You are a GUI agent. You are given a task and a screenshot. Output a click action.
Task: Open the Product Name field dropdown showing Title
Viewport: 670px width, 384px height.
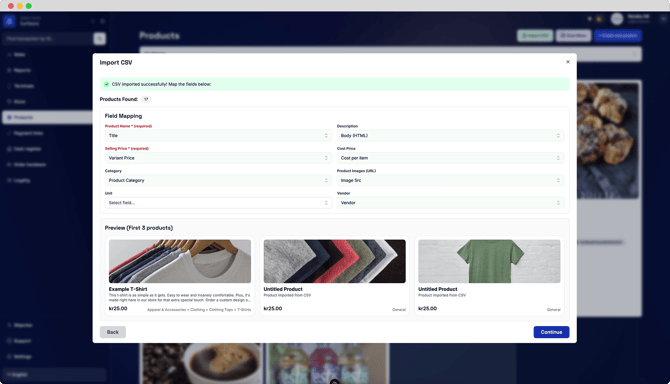tap(218, 135)
